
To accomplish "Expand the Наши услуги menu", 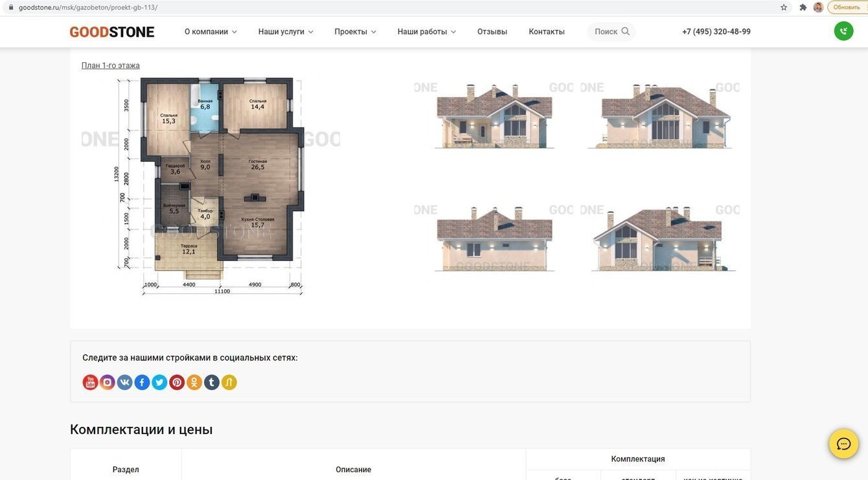I will [x=286, y=32].
